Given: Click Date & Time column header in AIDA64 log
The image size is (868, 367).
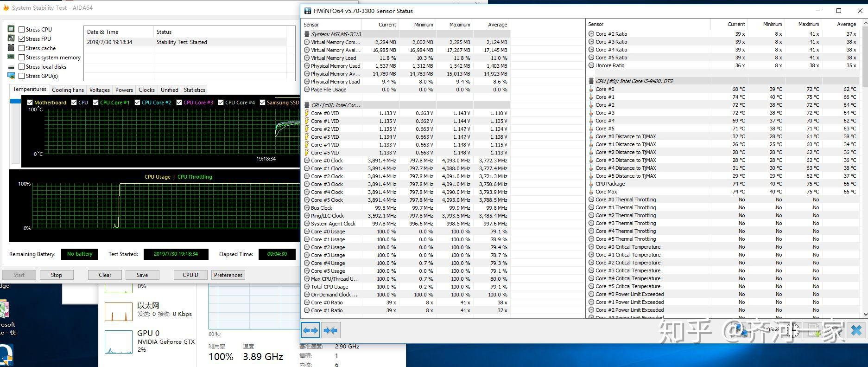Looking at the screenshot, I should coord(119,32).
